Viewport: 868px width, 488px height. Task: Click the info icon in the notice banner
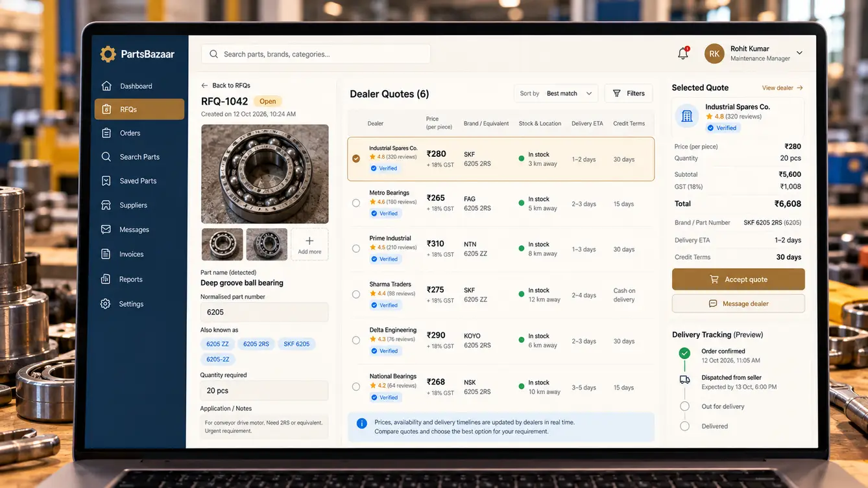[362, 423]
